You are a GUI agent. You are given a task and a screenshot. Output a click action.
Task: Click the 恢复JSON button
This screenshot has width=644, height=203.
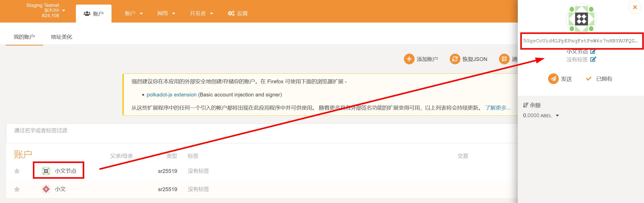click(x=468, y=59)
